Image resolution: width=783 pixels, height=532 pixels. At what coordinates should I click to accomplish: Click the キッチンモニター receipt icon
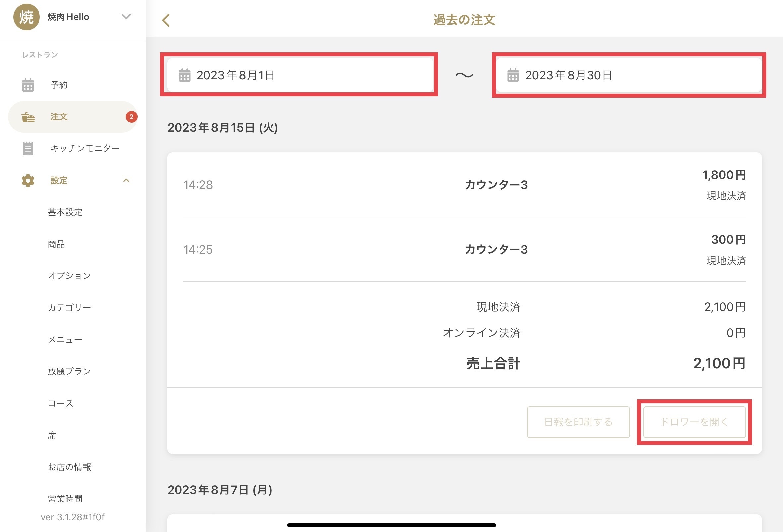pyautogui.click(x=28, y=149)
